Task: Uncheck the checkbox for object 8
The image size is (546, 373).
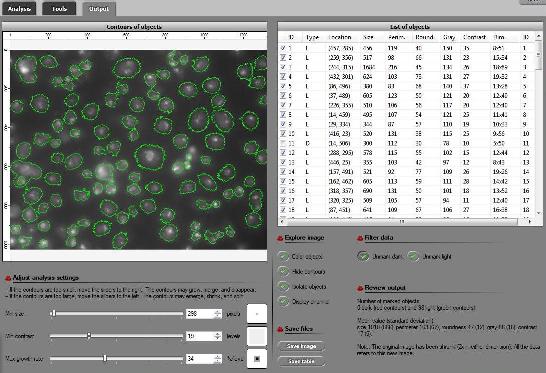Action: (283, 115)
